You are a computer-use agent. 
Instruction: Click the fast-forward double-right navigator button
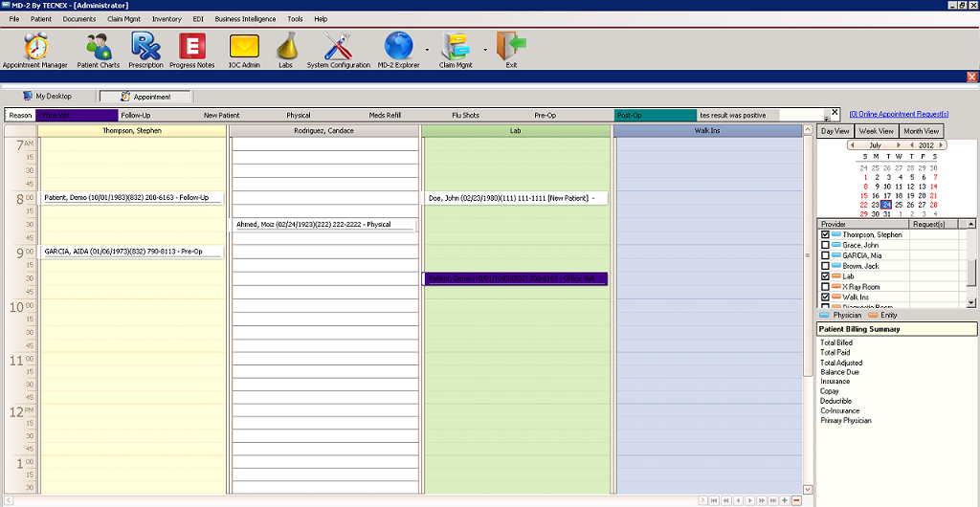(762, 500)
